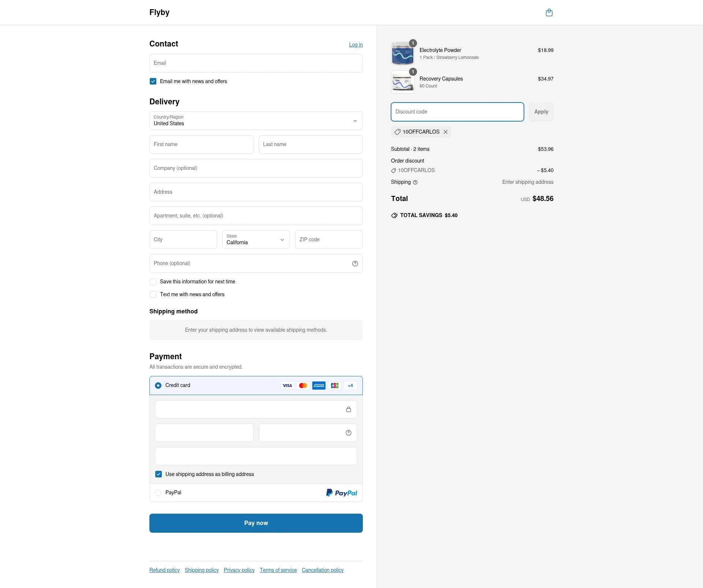Click the Discount code input field
703x588 pixels.
[457, 112]
